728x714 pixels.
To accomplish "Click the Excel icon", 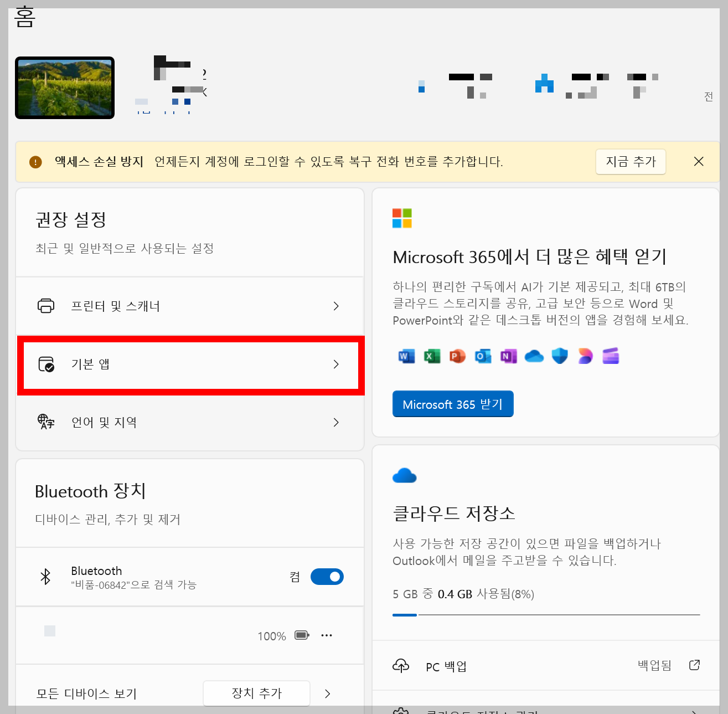I will 432,356.
